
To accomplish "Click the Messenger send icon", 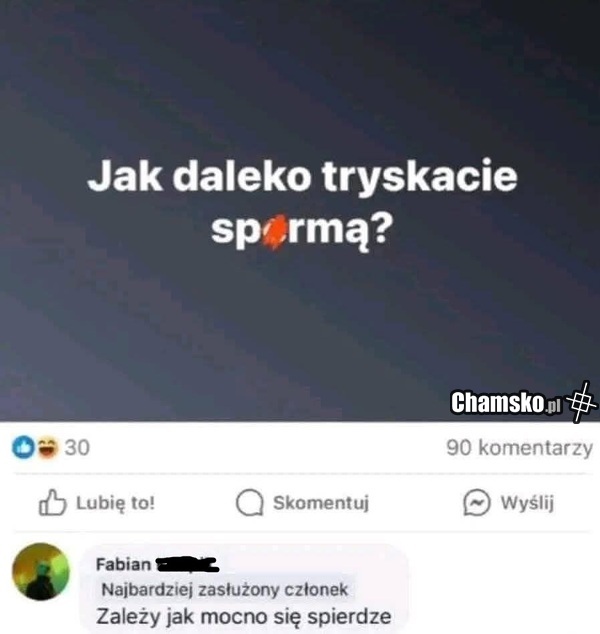I will point(477,503).
